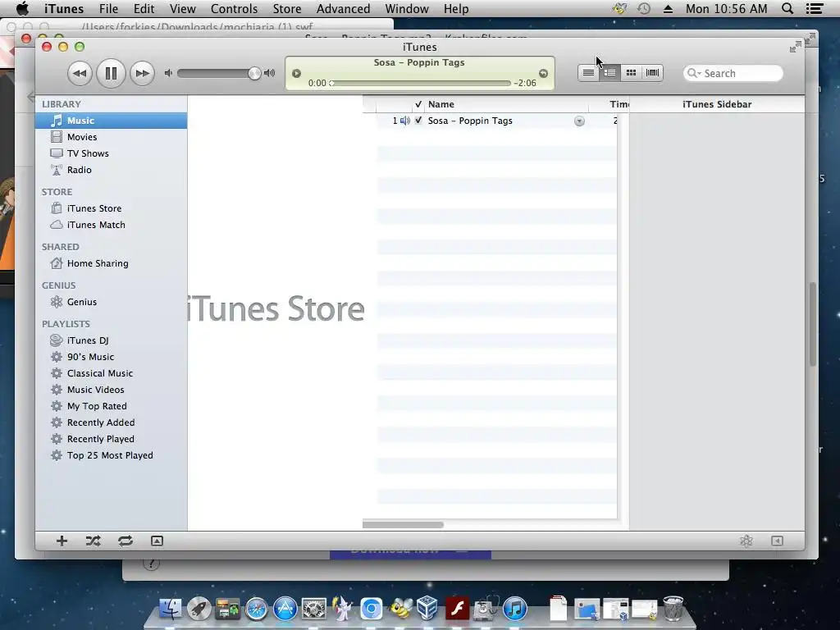Switch to album list view

click(609, 73)
